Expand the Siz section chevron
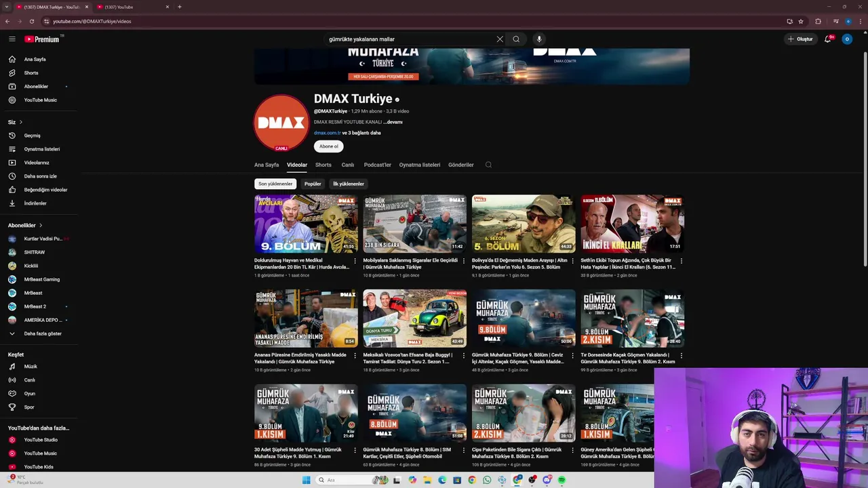The width and height of the screenshot is (868, 488). (x=20, y=122)
